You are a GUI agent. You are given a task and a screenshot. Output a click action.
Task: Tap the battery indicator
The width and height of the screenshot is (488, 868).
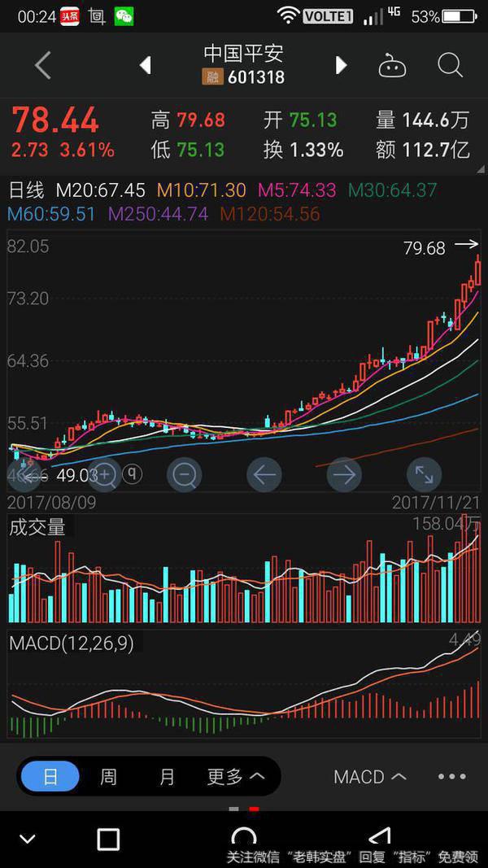pos(460,17)
